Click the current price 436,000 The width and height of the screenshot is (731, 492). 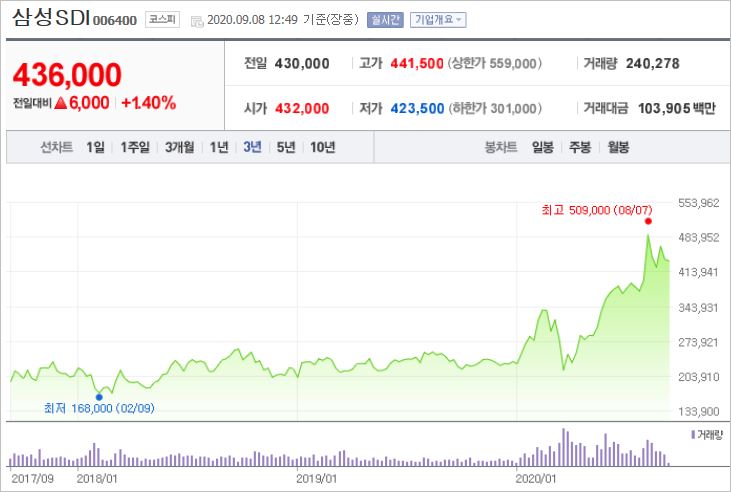click(67, 75)
